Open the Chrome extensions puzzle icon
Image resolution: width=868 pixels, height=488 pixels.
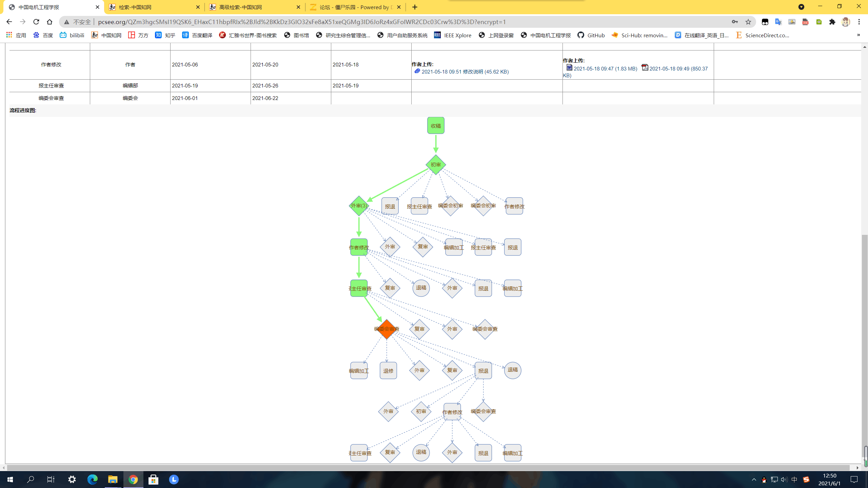[x=832, y=22]
